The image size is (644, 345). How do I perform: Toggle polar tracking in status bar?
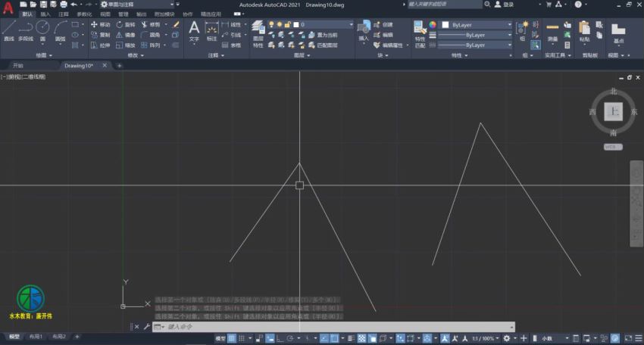(x=290, y=338)
